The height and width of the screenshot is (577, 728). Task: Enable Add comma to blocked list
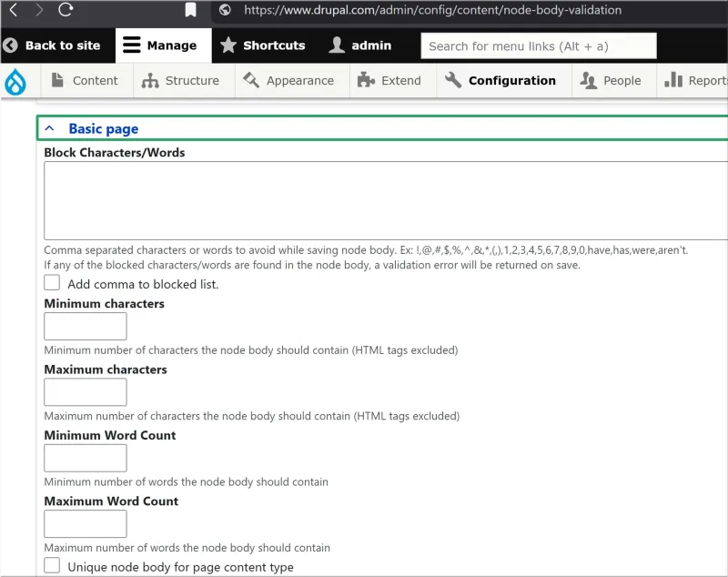[x=52, y=282]
